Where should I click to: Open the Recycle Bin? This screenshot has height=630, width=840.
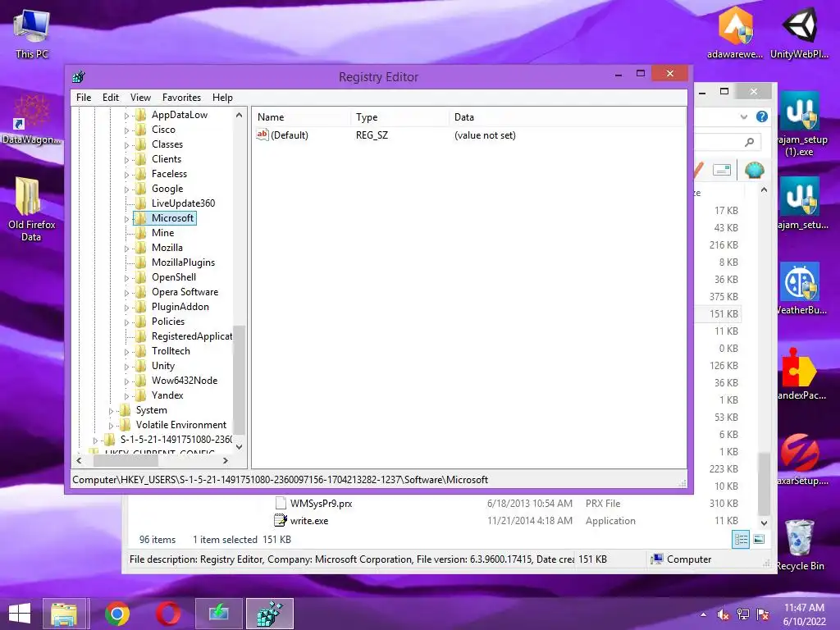(x=799, y=546)
